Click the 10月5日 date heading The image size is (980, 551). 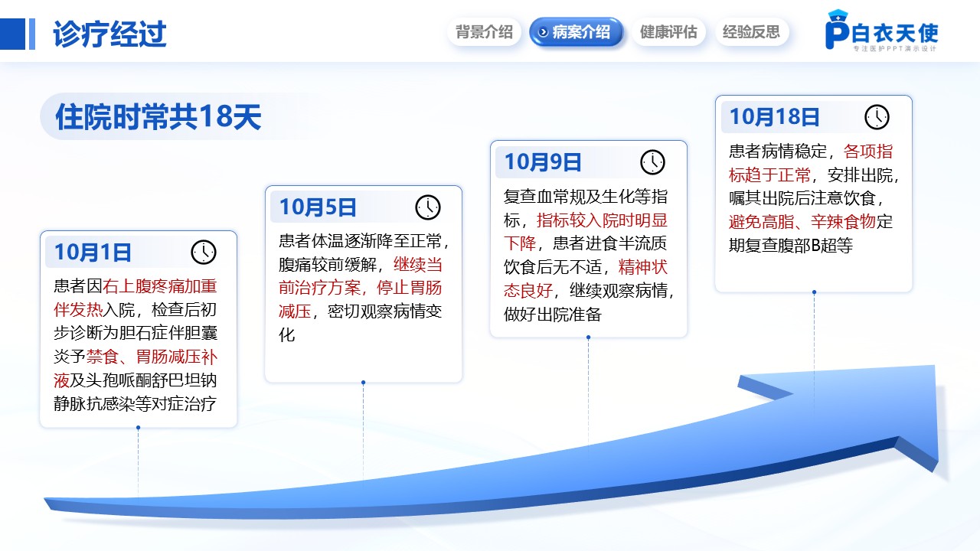coord(318,207)
